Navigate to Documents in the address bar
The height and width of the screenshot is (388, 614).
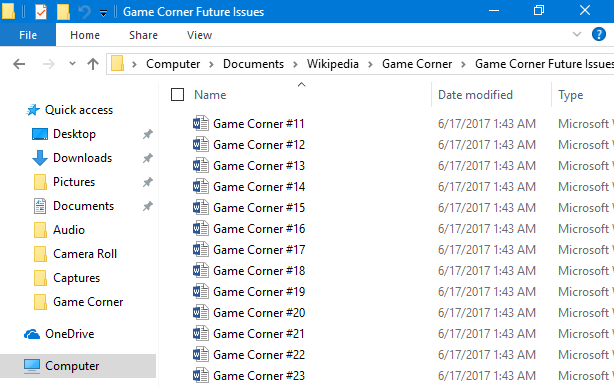pyautogui.click(x=253, y=64)
